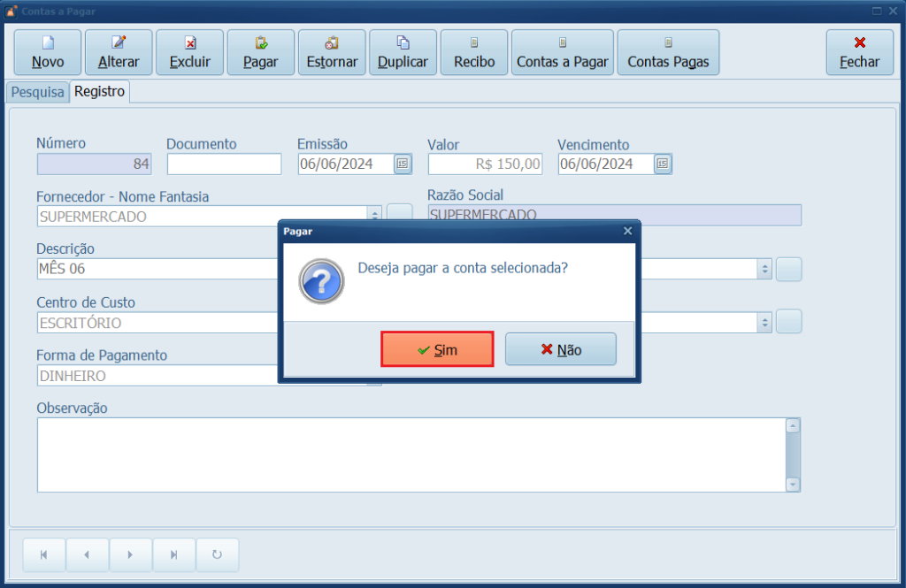Go to the first record navigation arrow
Viewport: 906px width, 588px height.
(x=44, y=554)
